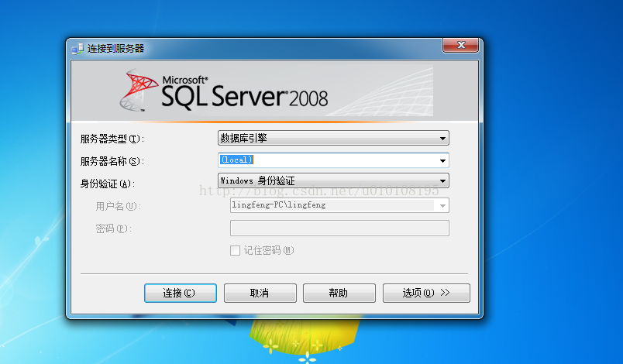Expand the 服务器名称 dropdown arrow
The height and width of the screenshot is (364, 623).
point(442,161)
